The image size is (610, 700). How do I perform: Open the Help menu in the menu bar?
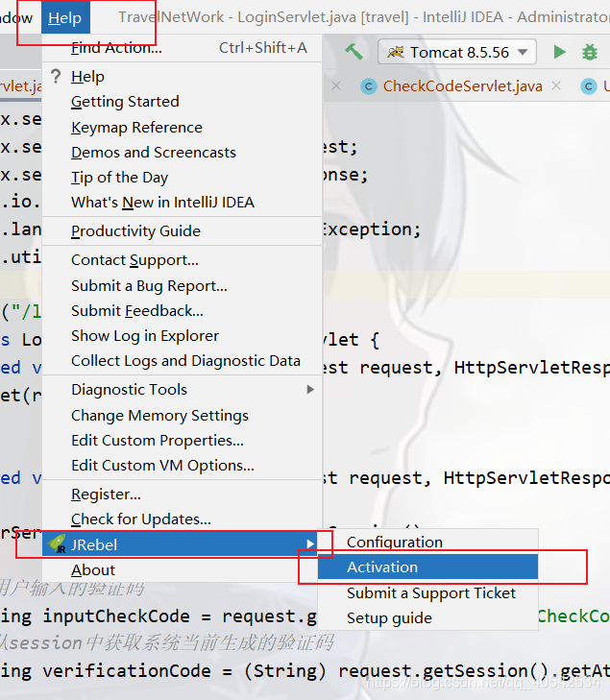pos(65,17)
